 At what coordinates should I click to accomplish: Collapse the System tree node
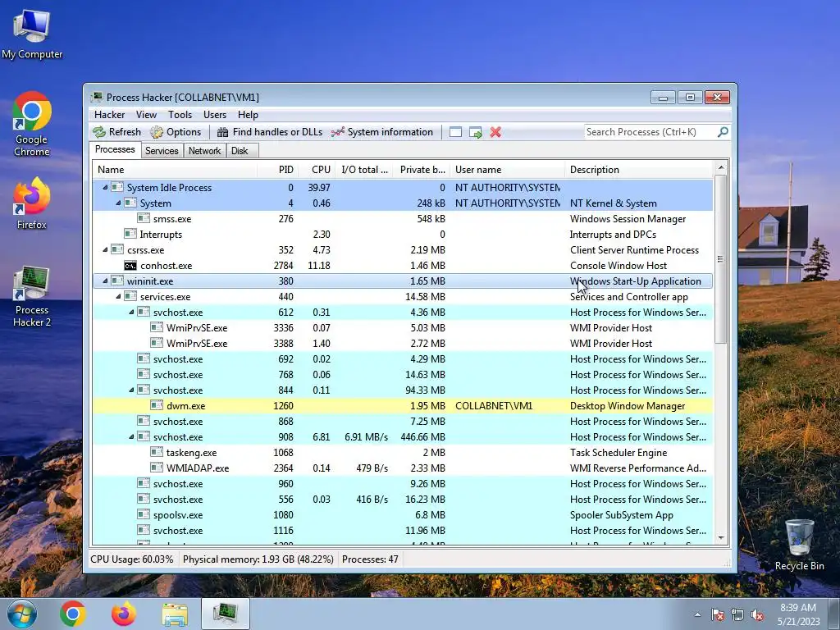[x=118, y=203]
